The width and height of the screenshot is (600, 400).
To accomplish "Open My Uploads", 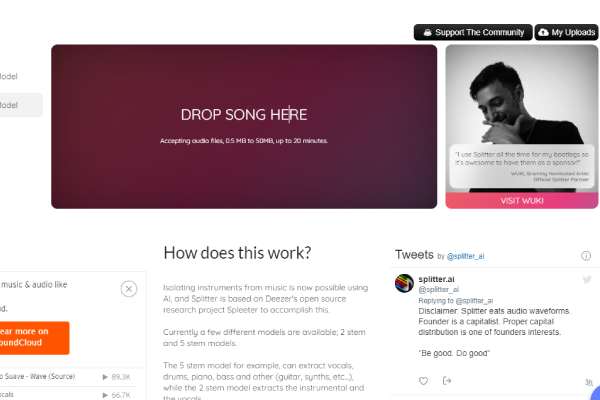I will [x=567, y=33].
